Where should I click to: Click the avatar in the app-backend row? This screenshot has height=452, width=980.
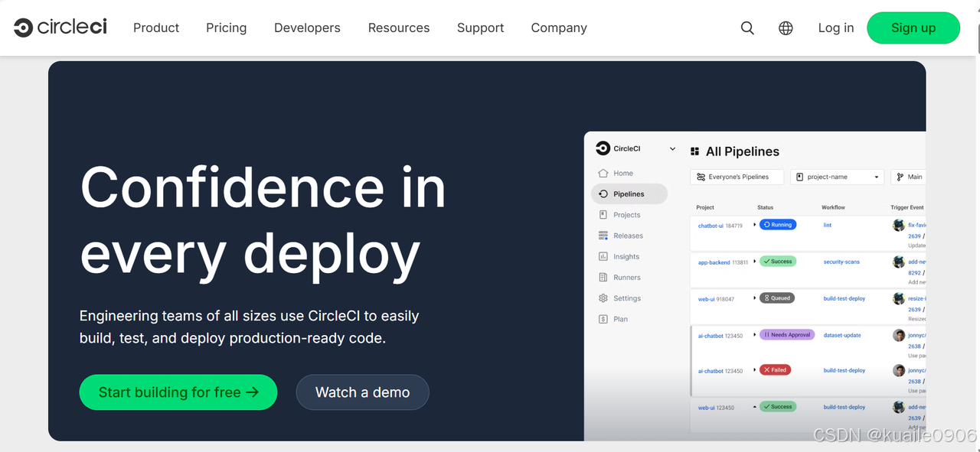(x=899, y=262)
